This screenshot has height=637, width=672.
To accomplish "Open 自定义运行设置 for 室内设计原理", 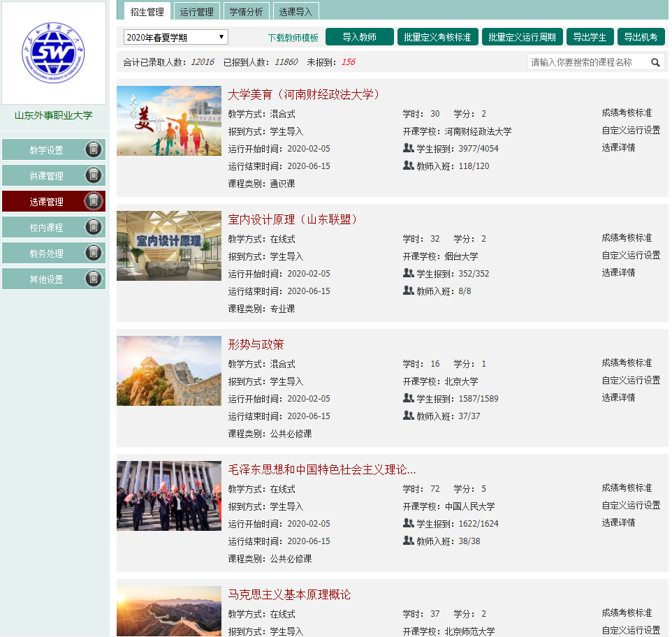I will [x=631, y=256].
